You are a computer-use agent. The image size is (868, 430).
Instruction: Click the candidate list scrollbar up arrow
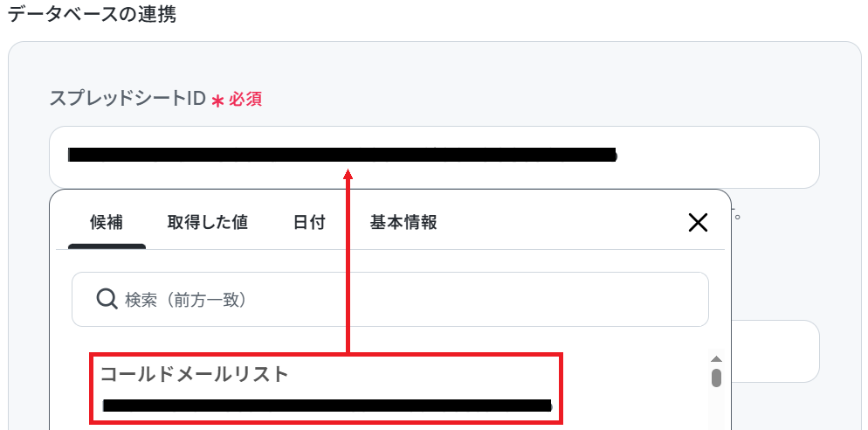point(716,359)
